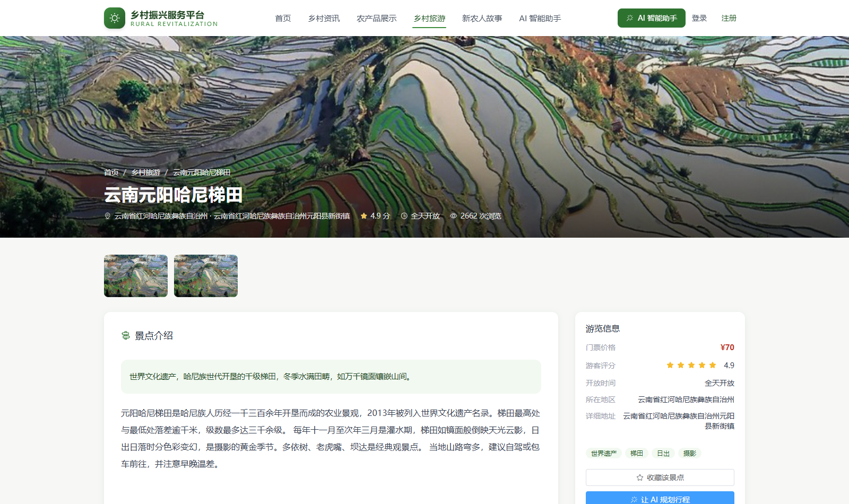Viewport: 849px width, 504px height.
Task: Select the 新农人故事 menu item
Action: [x=482, y=19]
